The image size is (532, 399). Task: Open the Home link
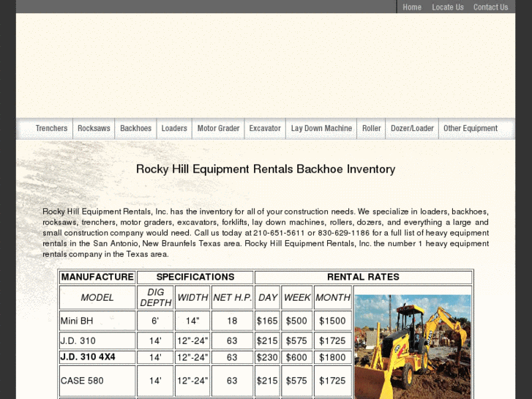tap(411, 7)
